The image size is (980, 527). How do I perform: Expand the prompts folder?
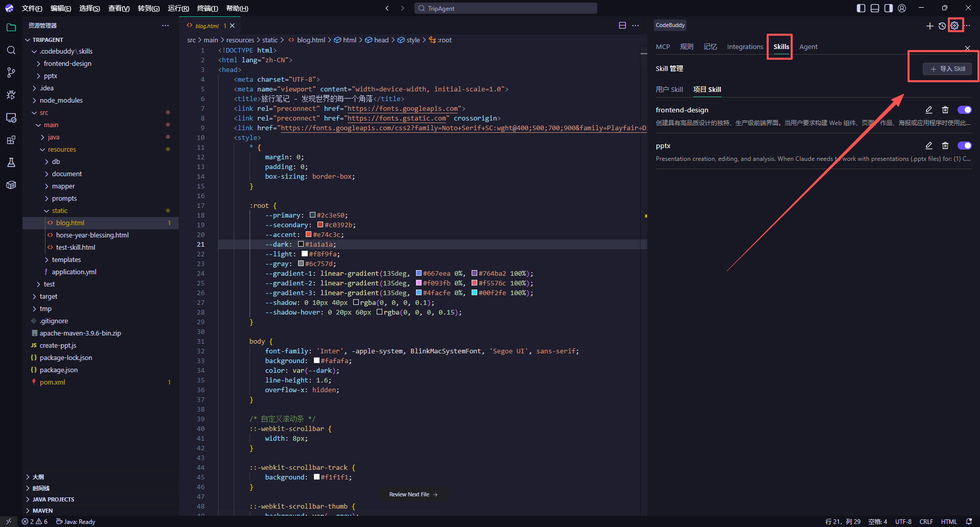[x=64, y=198]
